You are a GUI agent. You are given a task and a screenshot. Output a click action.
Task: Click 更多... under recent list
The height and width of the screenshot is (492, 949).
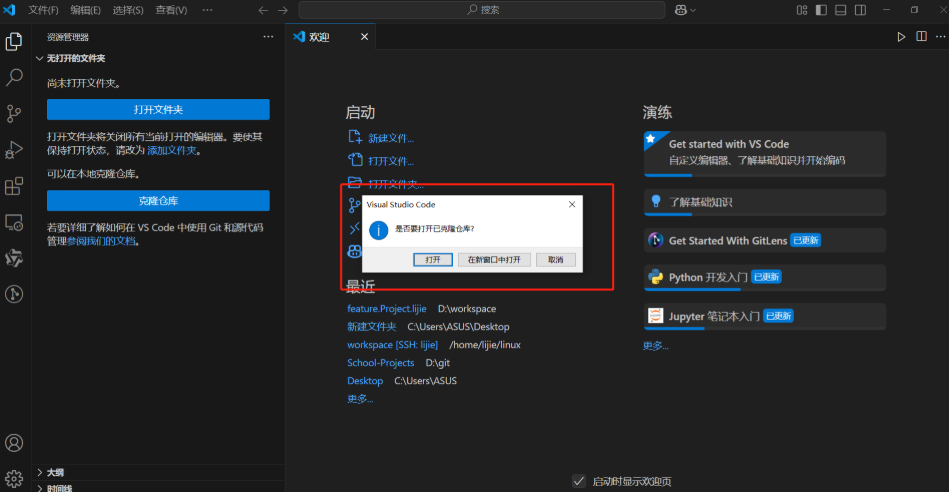click(360, 399)
